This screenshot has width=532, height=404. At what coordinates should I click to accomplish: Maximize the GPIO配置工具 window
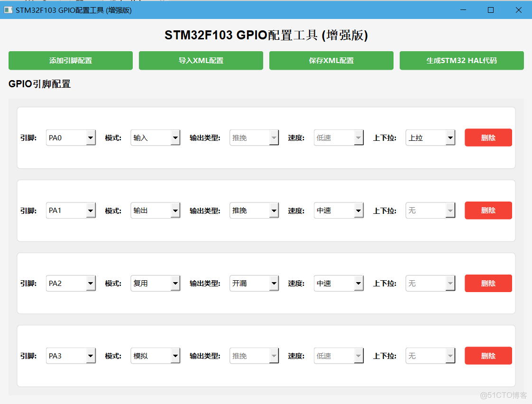click(491, 10)
